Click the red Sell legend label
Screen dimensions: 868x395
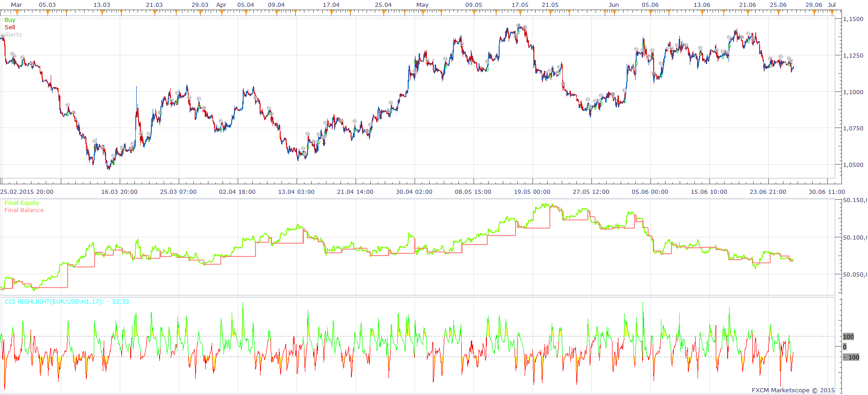[x=10, y=27]
